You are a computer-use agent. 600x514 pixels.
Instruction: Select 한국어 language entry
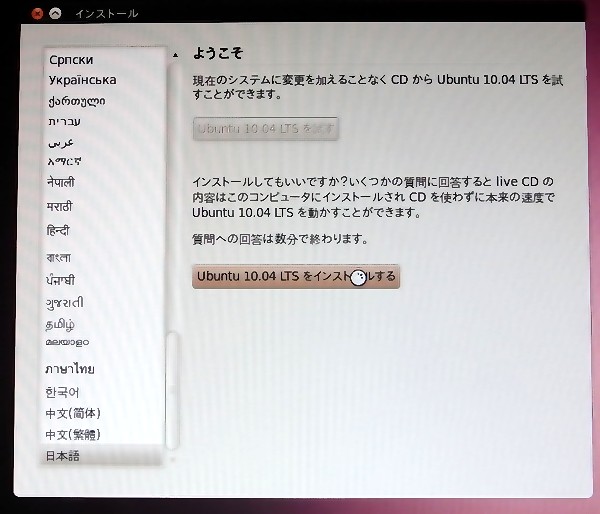pyautogui.click(x=62, y=392)
